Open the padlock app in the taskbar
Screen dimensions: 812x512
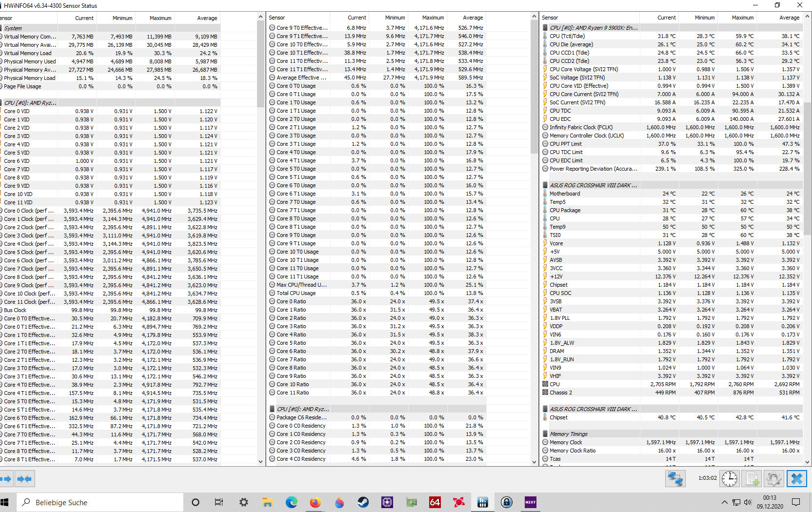click(x=507, y=502)
